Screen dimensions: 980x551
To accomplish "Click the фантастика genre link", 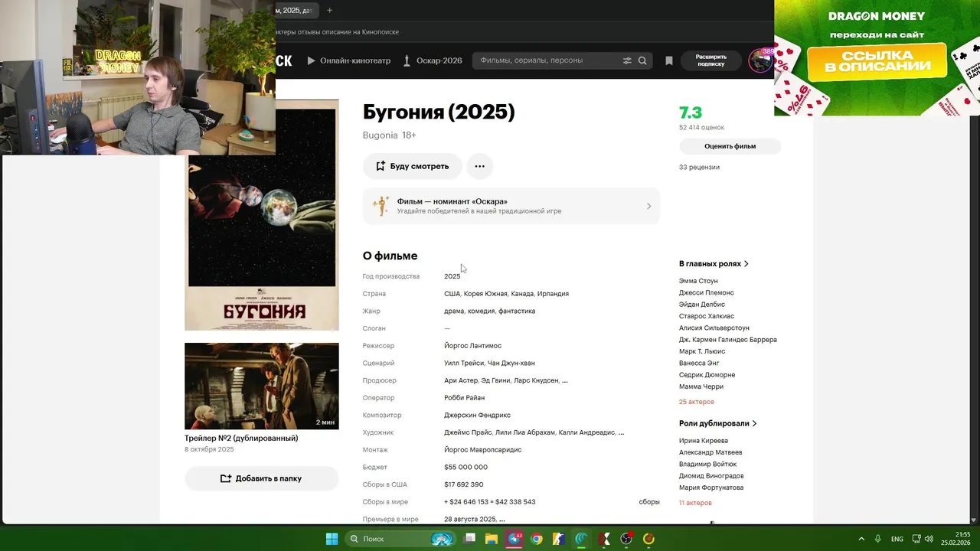I will point(517,311).
